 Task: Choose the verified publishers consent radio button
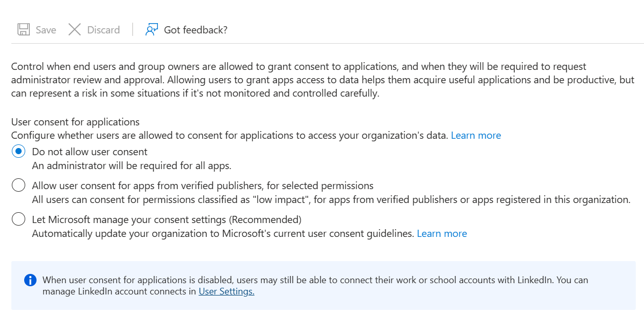19,186
